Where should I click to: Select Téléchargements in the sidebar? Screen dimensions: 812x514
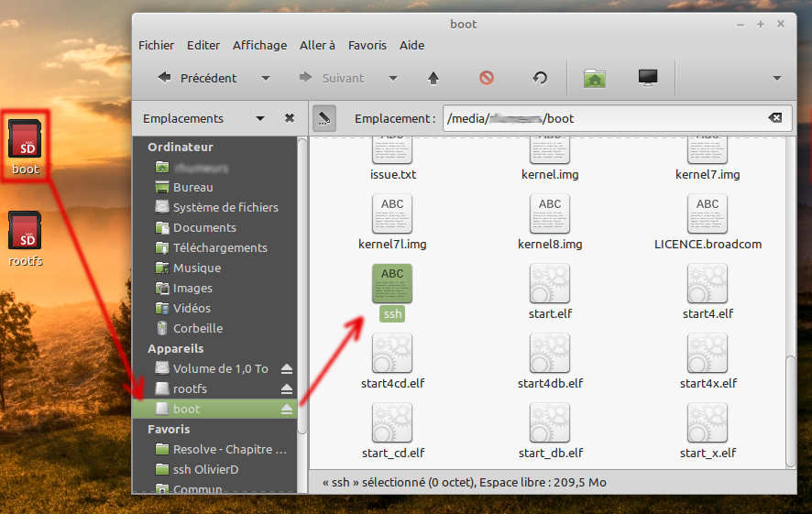[x=219, y=247]
